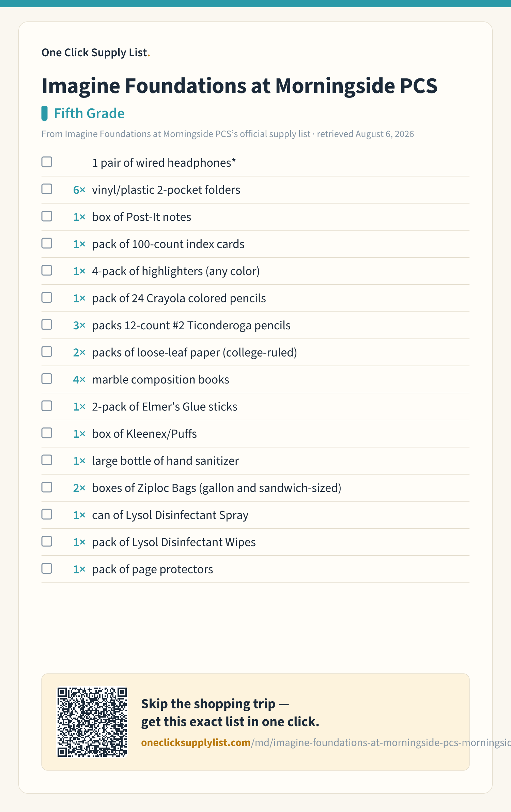
Task: Mark box of Post-It notes as done
Action: click(47, 216)
